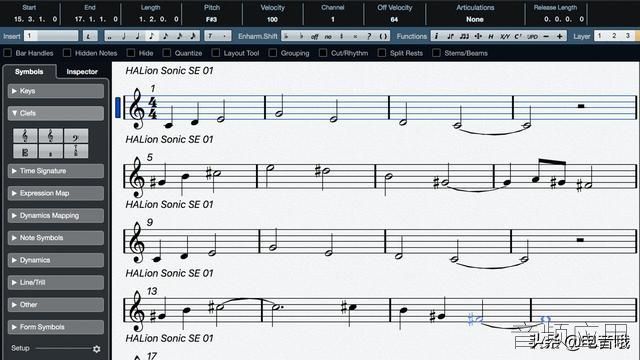
Task: Open score Setup gear icon
Action: [97, 349]
